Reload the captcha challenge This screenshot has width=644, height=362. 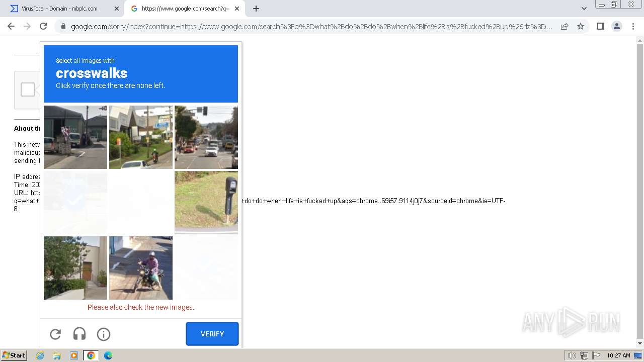(55, 334)
